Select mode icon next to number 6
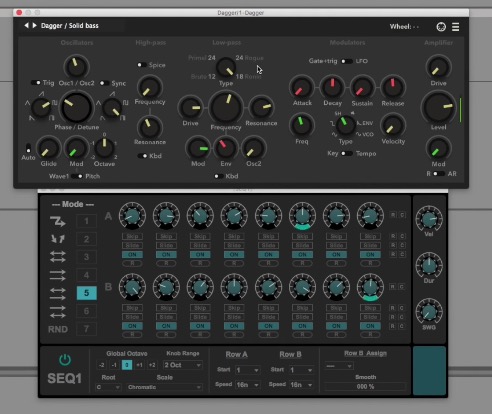Screen dimensions: 492x414 point(57,311)
